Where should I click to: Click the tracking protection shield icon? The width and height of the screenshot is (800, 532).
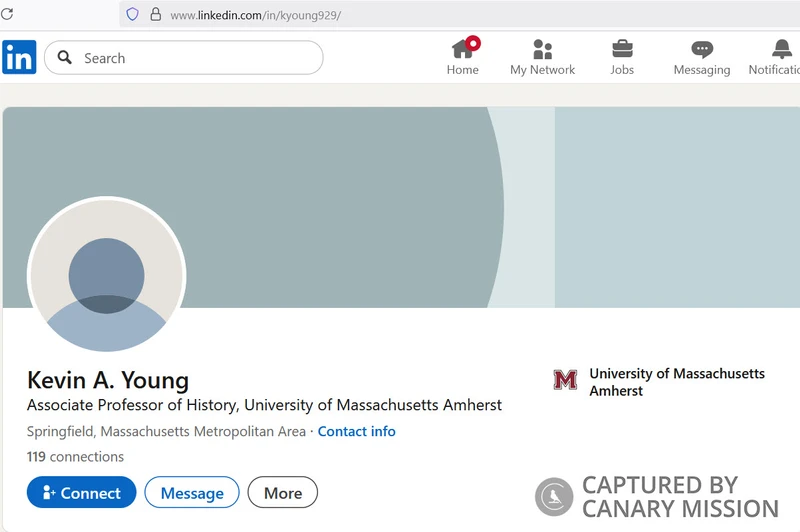[x=132, y=14]
